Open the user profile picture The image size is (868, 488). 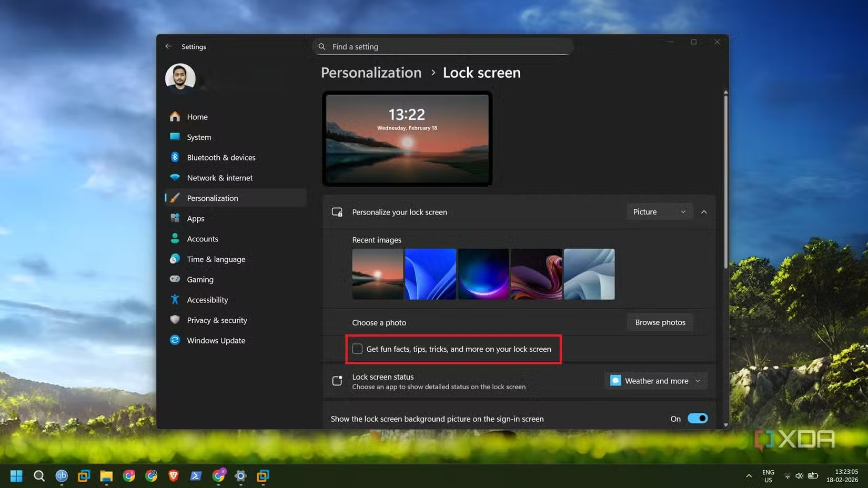(180, 78)
